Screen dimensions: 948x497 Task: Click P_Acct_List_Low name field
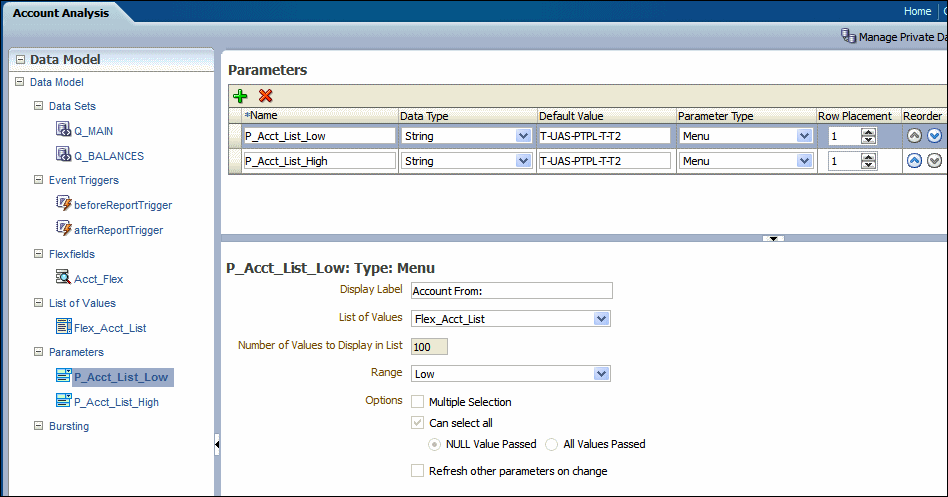pyautogui.click(x=319, y=136)
